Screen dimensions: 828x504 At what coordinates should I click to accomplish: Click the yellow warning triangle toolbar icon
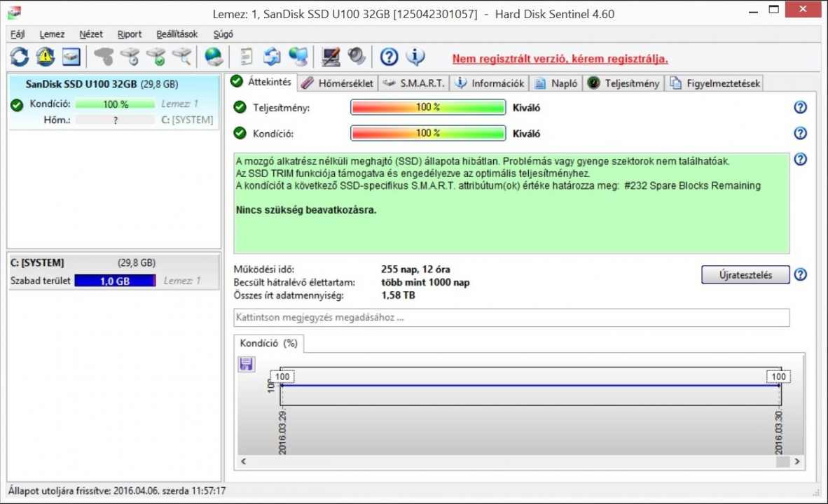coord(46,57)
